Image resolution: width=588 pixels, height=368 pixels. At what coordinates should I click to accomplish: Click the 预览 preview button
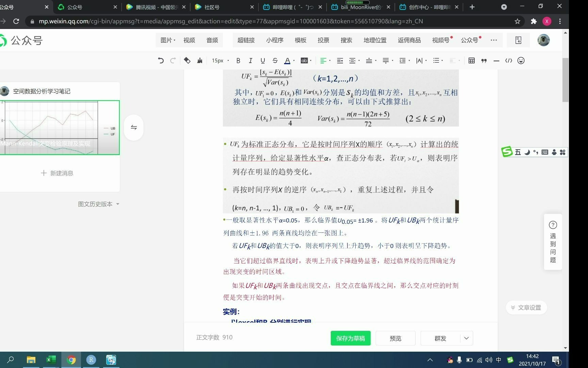(395, 338)
